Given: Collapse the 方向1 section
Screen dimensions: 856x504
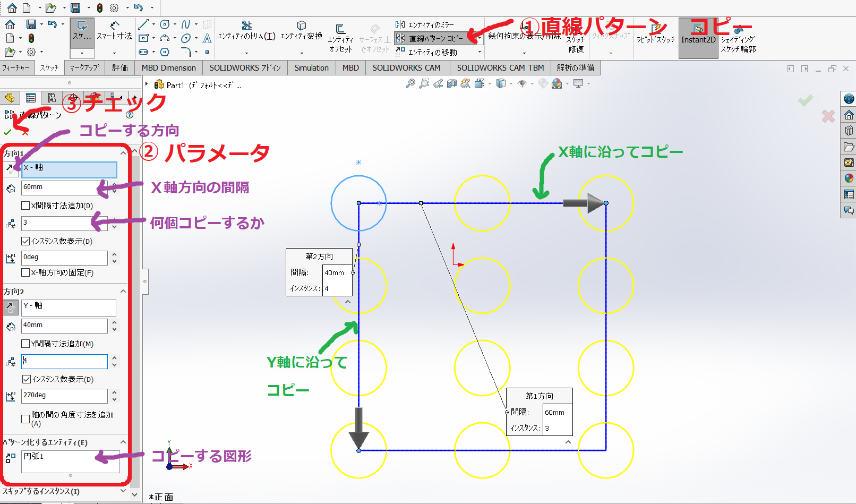Looking at the screenshot, I should (123, 153).
